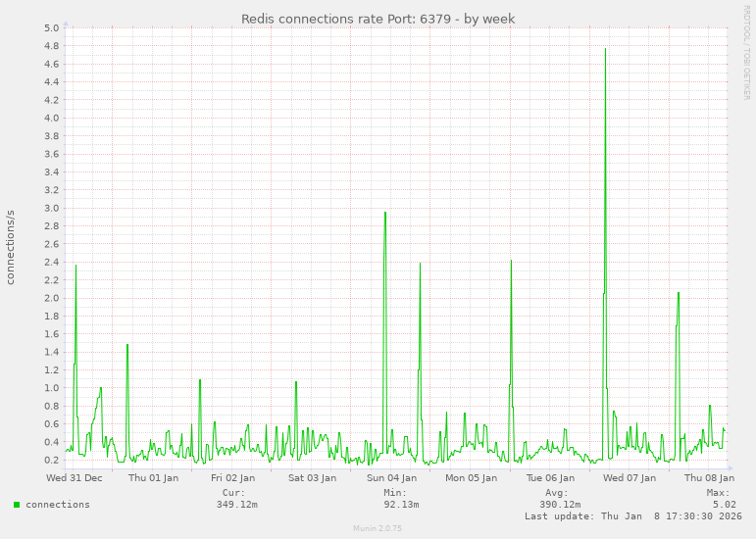This screenshot has width=756, height=539.
Task: Click the 'Cur:' column header
Action: pos(233,493)
